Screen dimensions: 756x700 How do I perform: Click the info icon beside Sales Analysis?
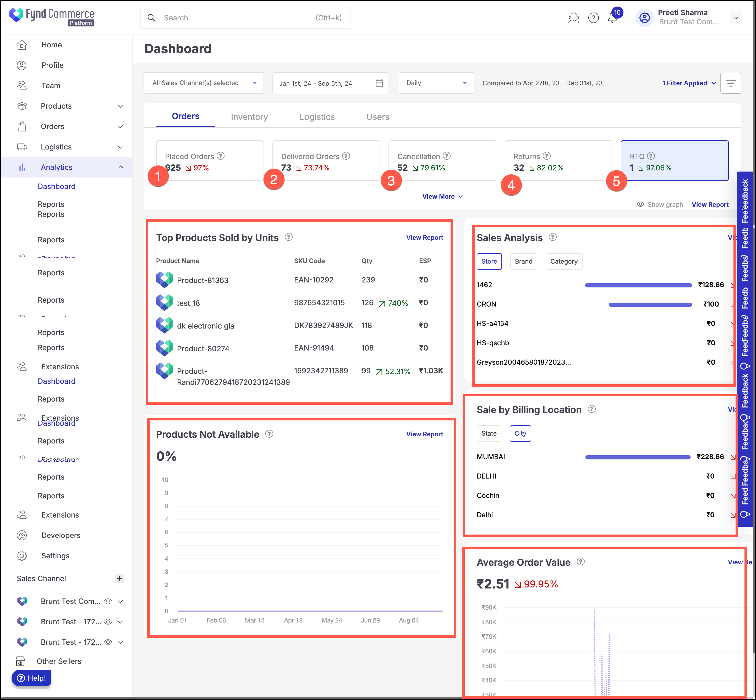553,237
